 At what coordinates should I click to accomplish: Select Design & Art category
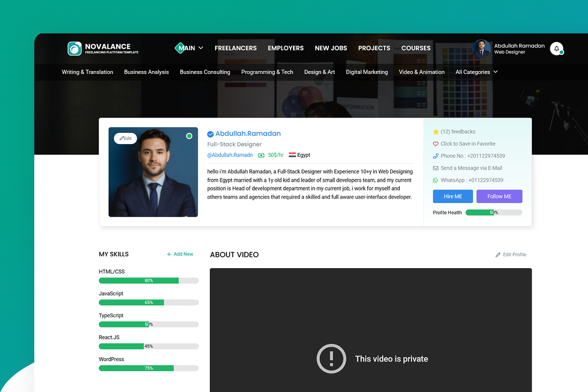[319, 72]
